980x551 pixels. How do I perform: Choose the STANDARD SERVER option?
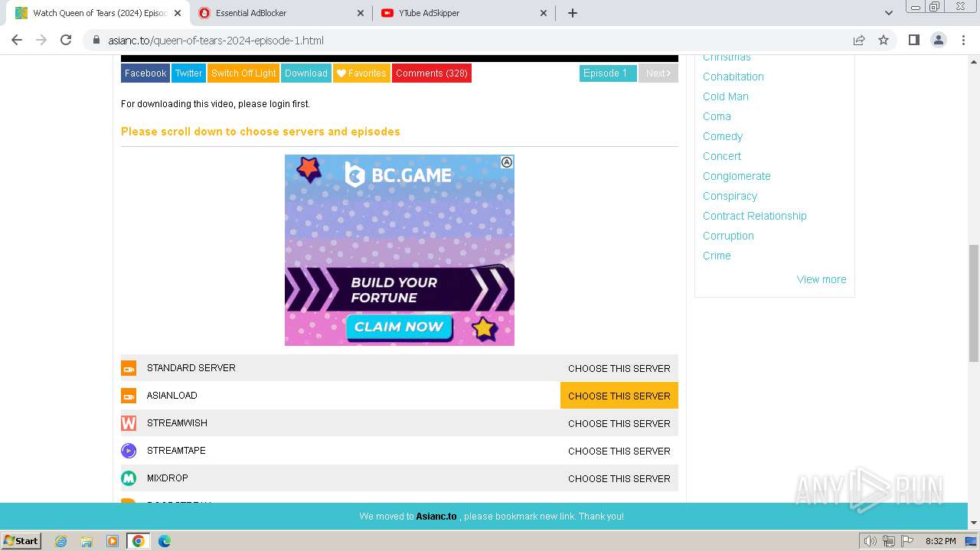[x=619, y=368]
